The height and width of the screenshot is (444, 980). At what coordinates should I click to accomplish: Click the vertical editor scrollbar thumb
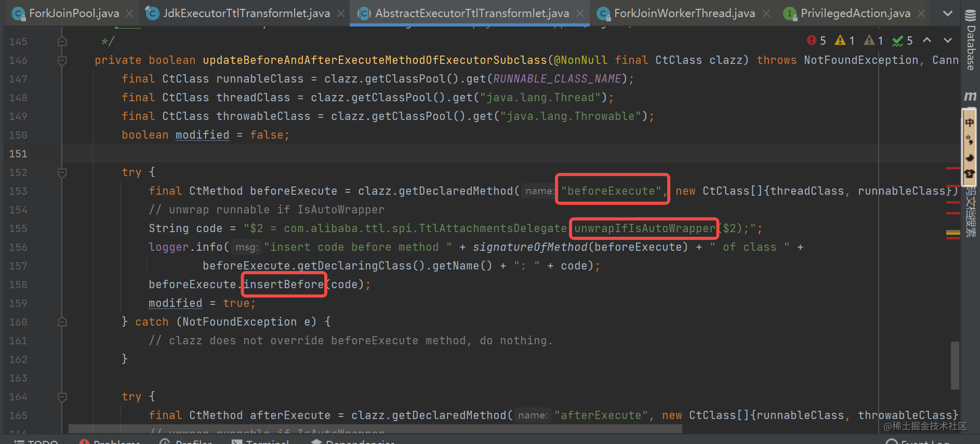955,366
